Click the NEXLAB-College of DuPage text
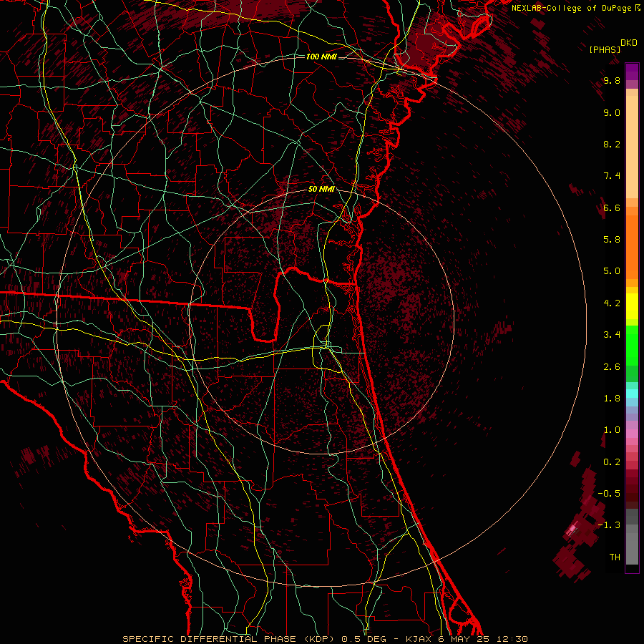Screen dimensions: 644x644 pos(571,8)
